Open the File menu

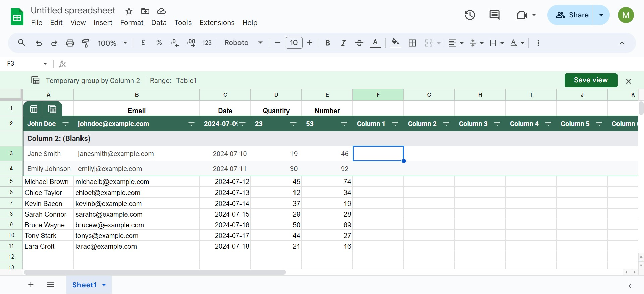click(x=37, y=23)
